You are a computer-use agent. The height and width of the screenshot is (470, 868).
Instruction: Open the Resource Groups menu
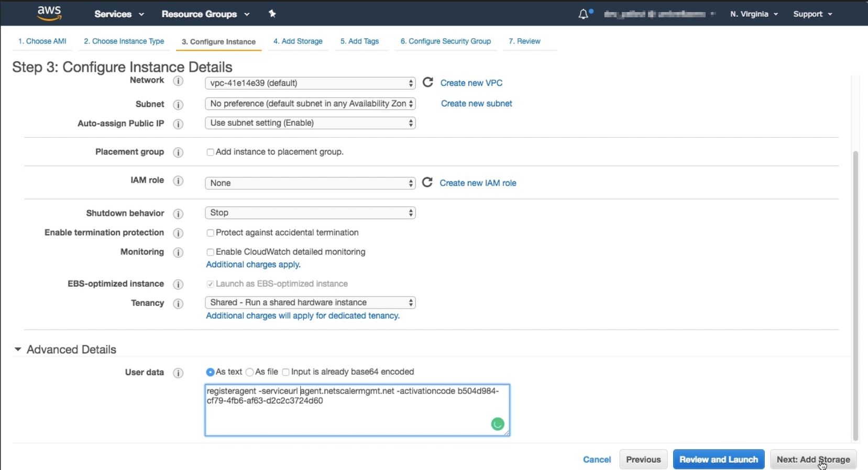[205, 14]
